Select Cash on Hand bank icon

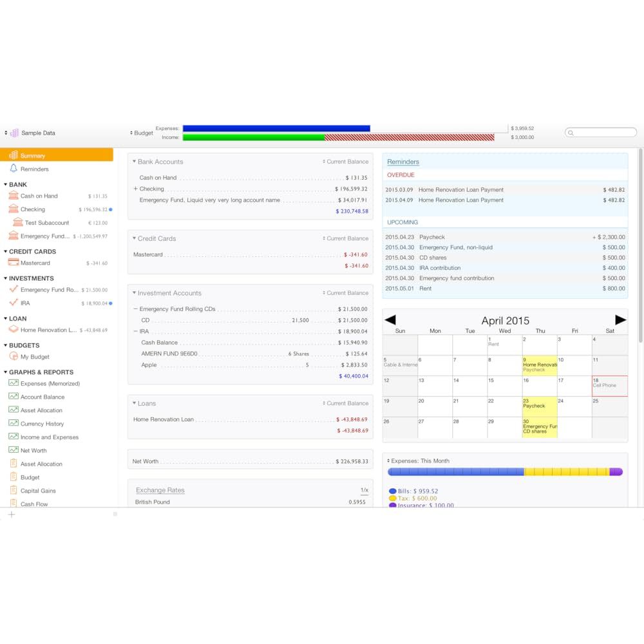pos(14,196)
